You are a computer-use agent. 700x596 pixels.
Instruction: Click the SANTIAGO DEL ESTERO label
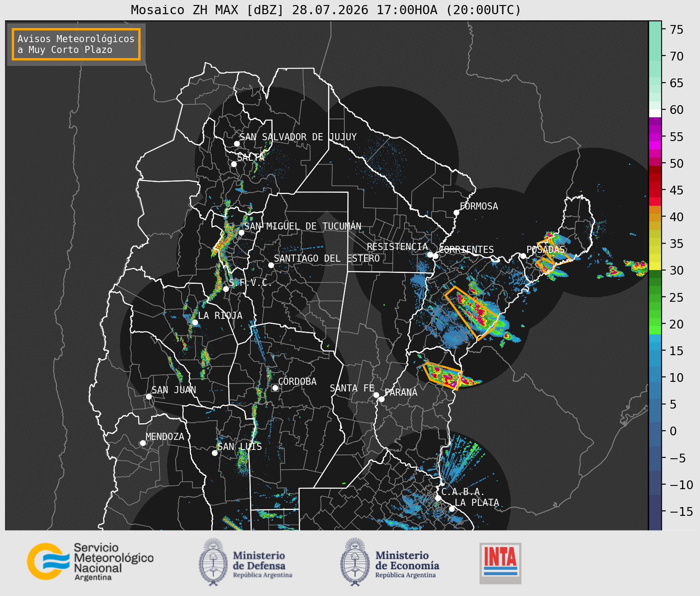tap(327, 258)
